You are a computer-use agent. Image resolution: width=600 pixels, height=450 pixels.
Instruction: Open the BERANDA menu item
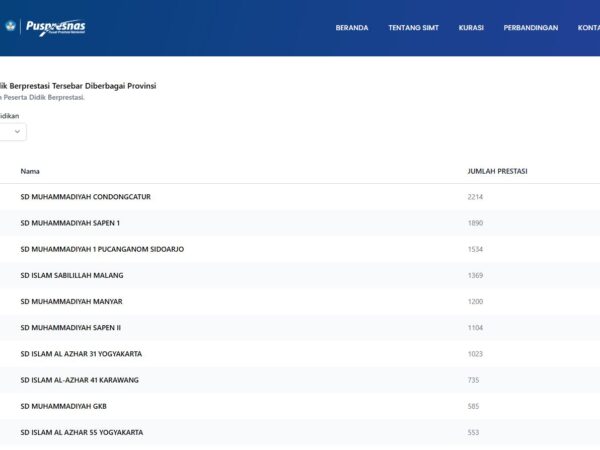coord(352,28)
